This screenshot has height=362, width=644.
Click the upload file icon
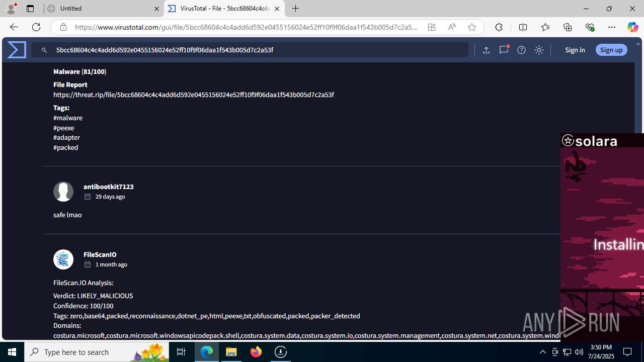(x=486, y=50)
